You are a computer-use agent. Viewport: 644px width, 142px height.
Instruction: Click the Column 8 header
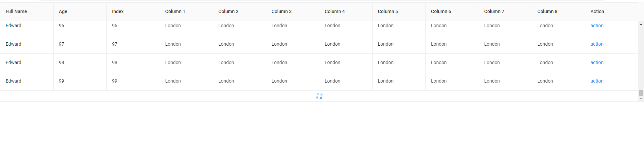coord(547,11)
